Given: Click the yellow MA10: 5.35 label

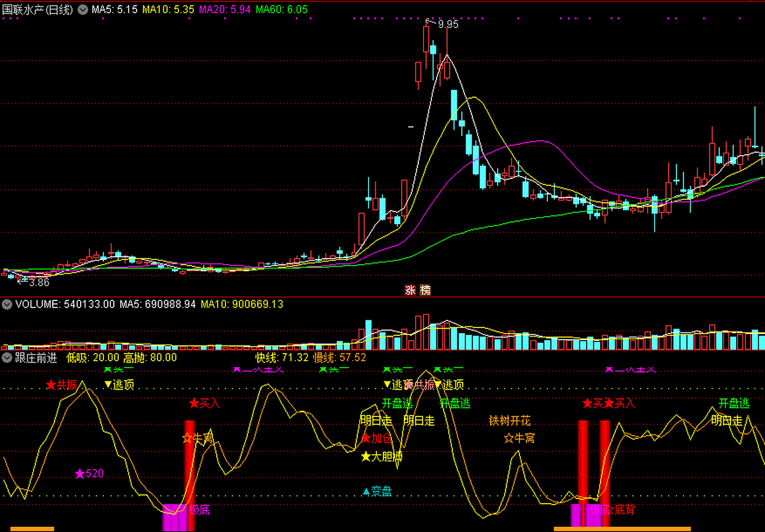Looking at the screenshot, I should click(x=168, y=10).
